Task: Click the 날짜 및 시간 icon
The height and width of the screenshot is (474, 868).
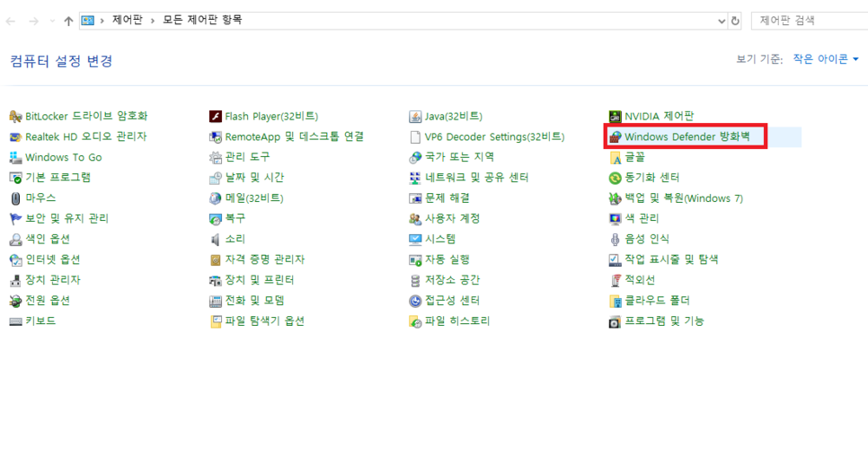Action: [216, 178]
